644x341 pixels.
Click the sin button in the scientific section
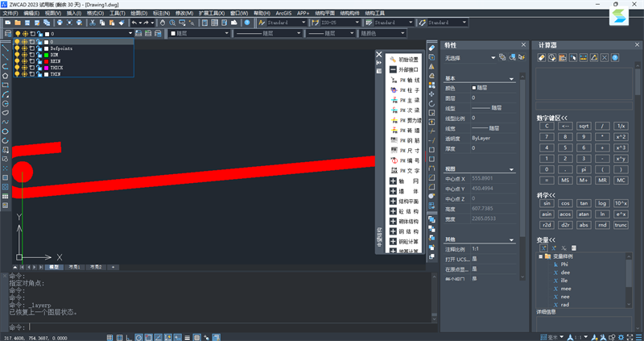pyautogui.click(x=547, y=203)
